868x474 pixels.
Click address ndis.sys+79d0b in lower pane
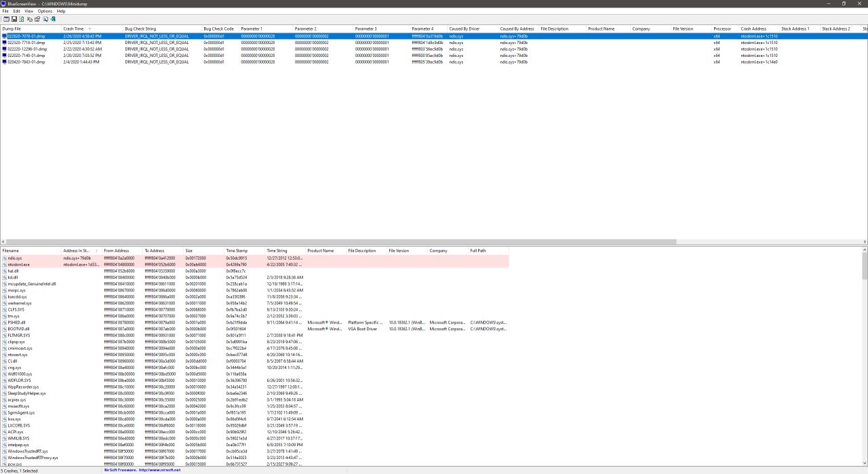point(77,258)
